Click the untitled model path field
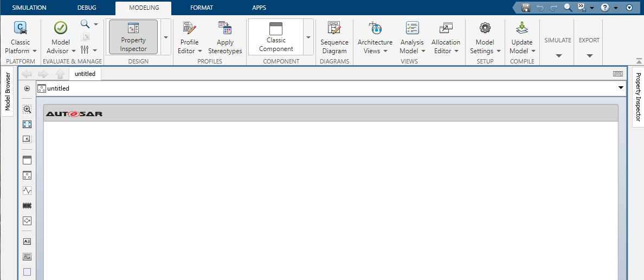Image resolution: width=644 pixels, height=280 pixels. coord(325,88)
